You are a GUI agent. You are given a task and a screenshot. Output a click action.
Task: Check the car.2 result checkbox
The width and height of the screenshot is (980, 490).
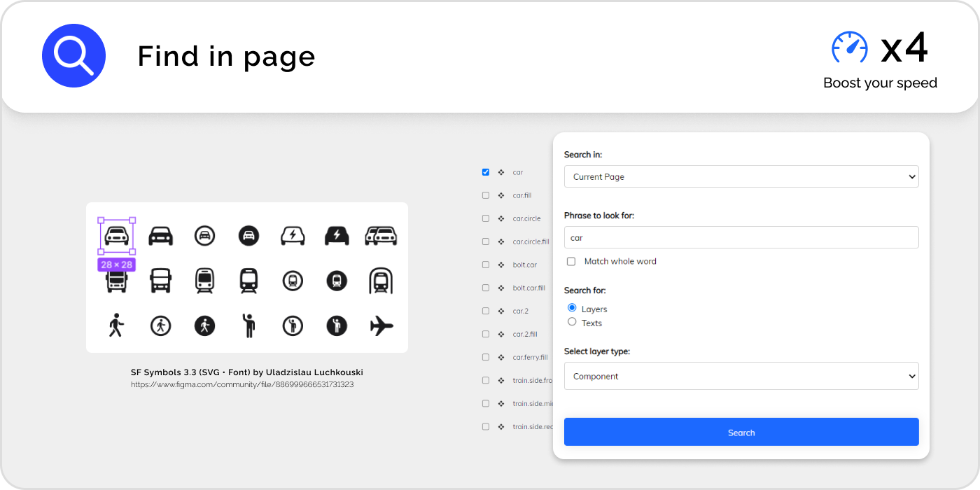[486, 311]
